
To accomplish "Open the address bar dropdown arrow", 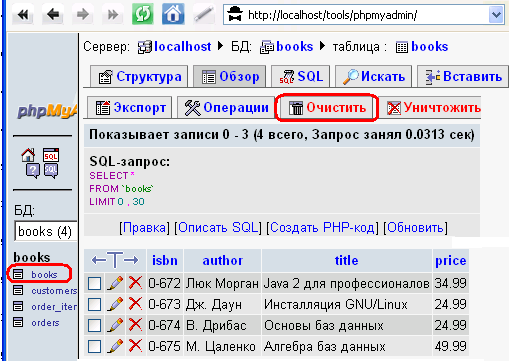I will (x=496, y=15).
